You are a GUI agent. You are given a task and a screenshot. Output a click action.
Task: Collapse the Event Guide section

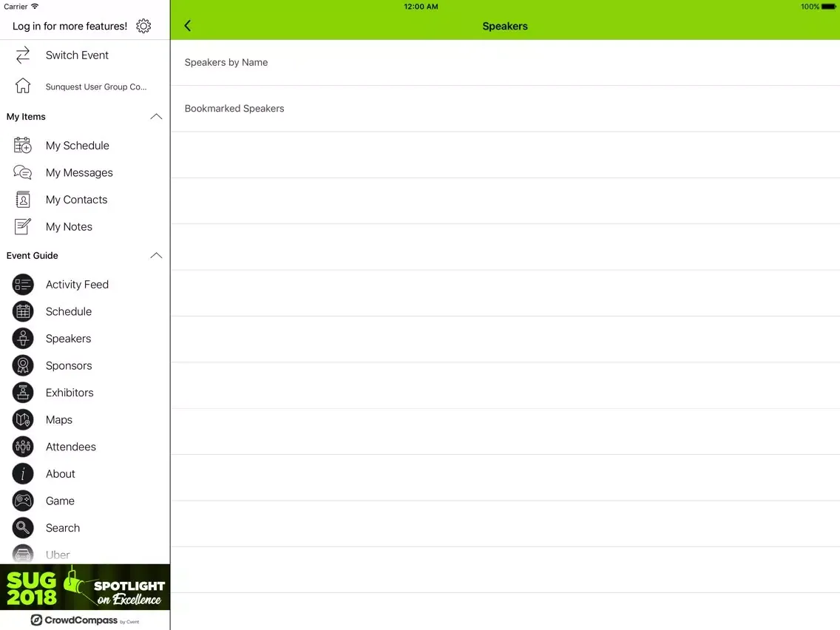pyautogui.click(x=156, y=256)
